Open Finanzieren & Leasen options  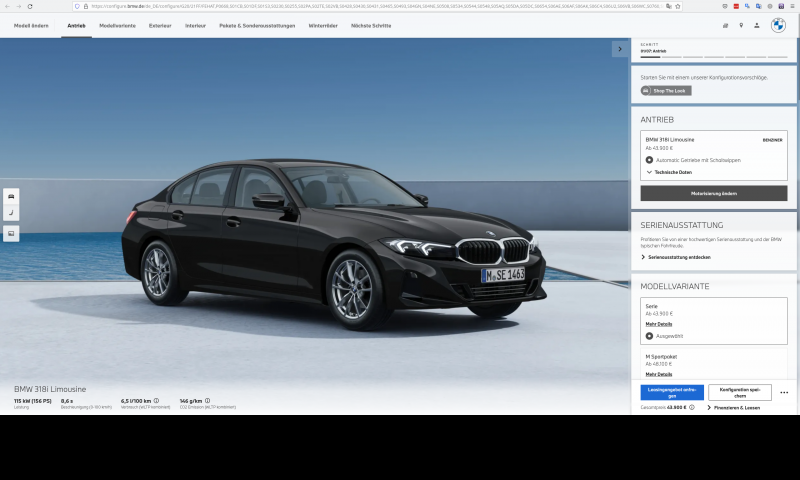734,408
